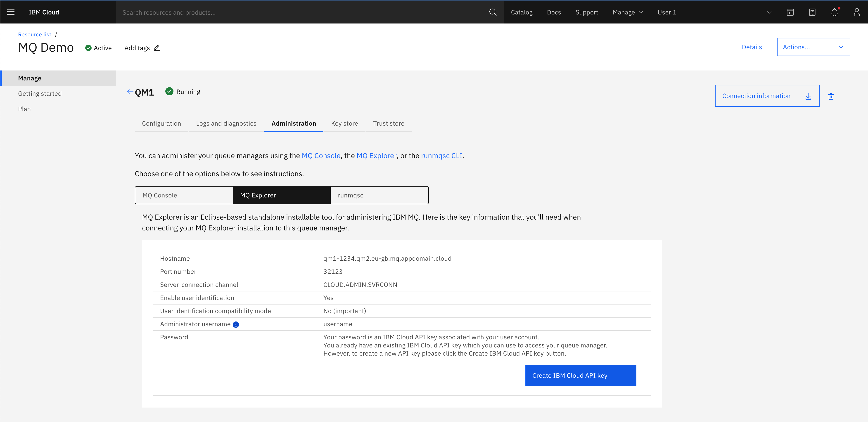
Task: Open Support in the top bar
Action: (x=587, y=12)
